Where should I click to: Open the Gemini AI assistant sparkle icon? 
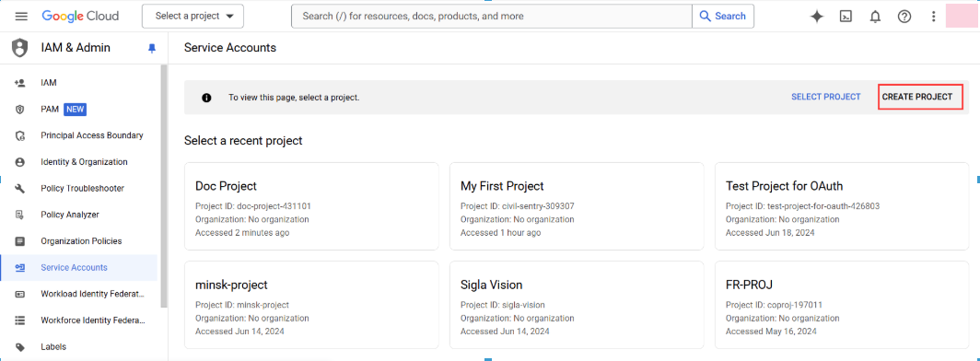[x=816, y=17]
